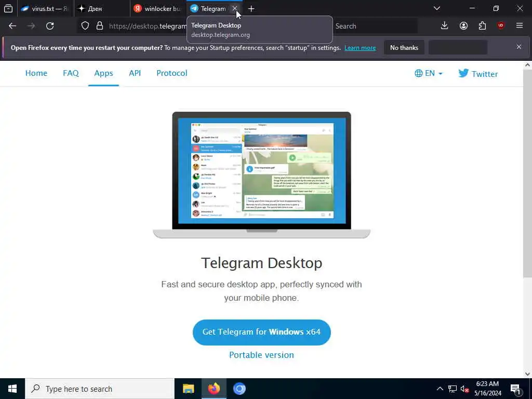Viewport: 532px width, 399px height.
Task: Focus the Search box in toolbar
Action: (375, 26)
